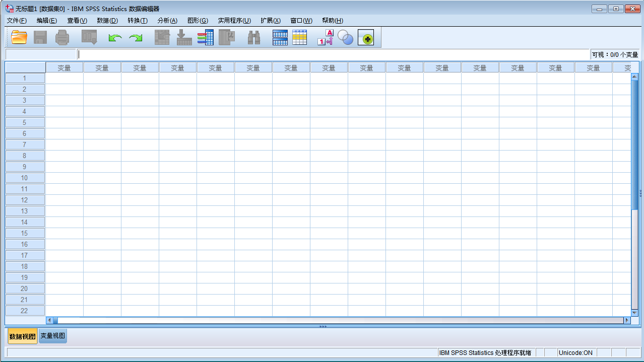Select the 数据视图 tab
Screen dimensions: 644x362
click(22, 336)
